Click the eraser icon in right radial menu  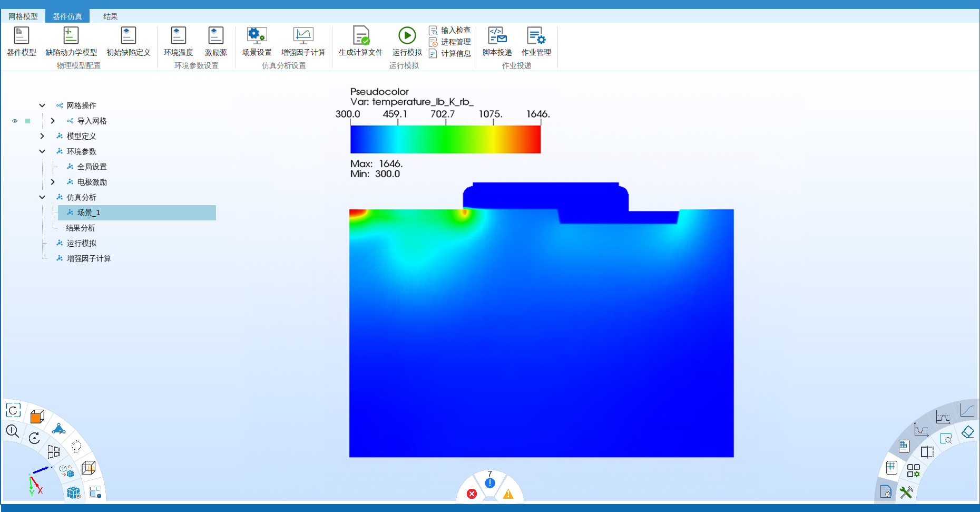coord(967,432)
